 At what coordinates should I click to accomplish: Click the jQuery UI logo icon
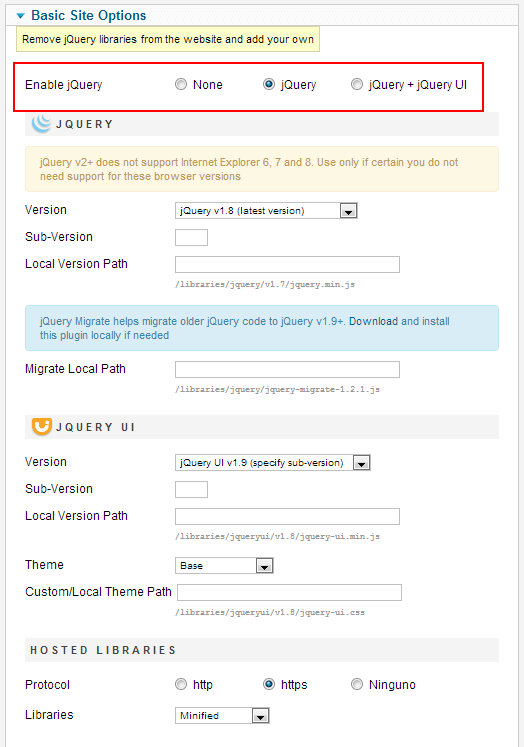point(41,426)
